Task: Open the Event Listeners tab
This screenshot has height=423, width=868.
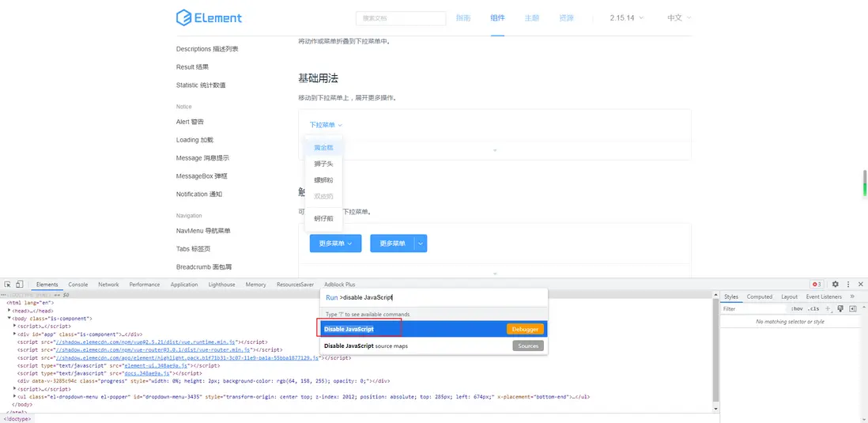Action: tap(824, 296)
